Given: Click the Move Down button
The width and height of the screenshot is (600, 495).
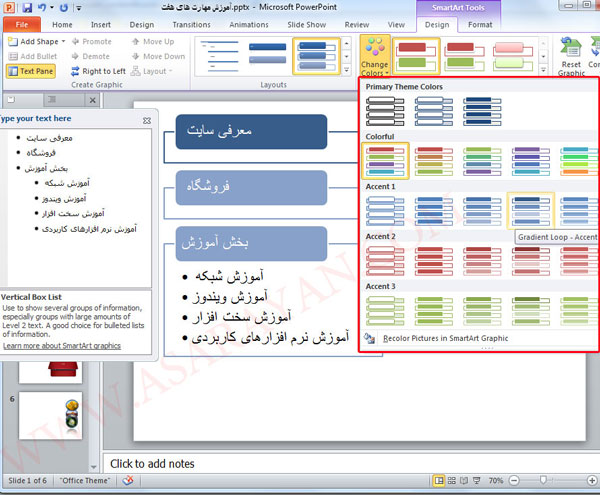Looking at the screenshot, I should pos(155,57).
